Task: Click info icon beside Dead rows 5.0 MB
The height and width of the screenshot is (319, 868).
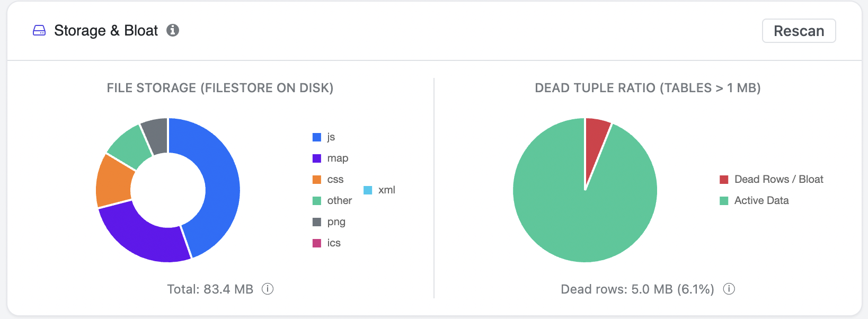Action: click(x=729, y=289)
